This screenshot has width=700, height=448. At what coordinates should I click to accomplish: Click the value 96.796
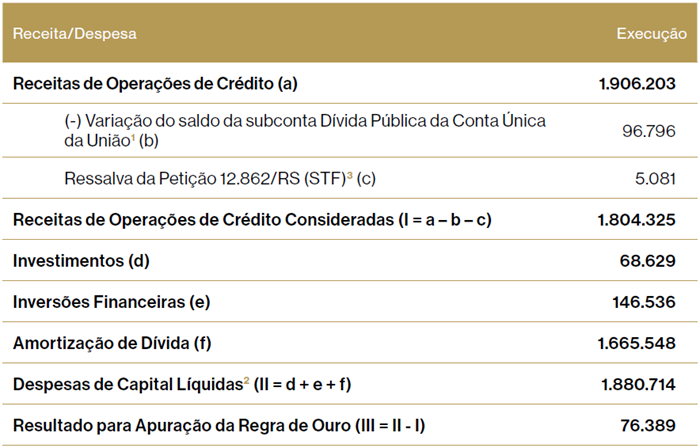click(x=650, y=131)
